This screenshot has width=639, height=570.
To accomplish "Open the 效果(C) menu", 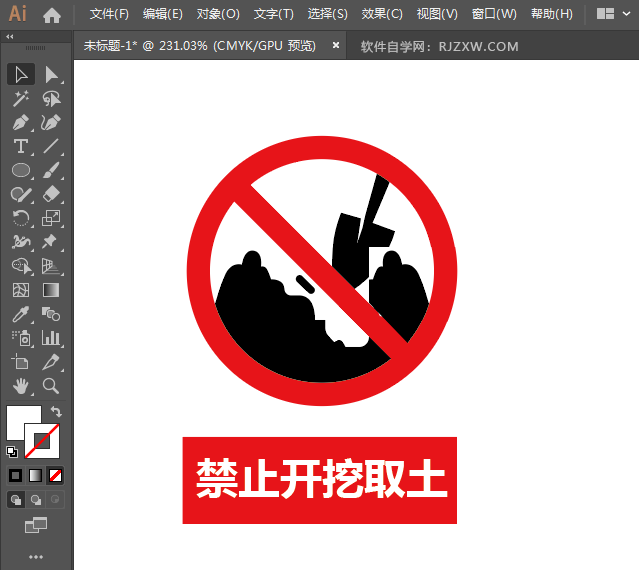I will pyautogui.click(x=382, y=14).
